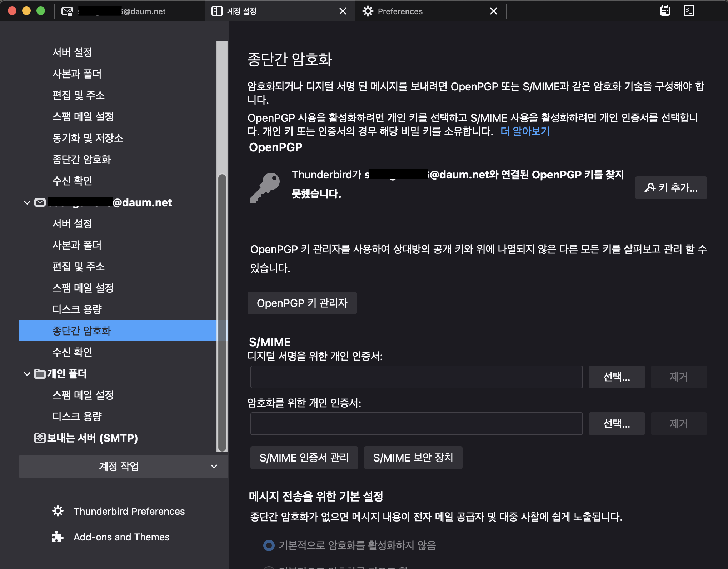This screenshot has width=728, height=569.
Task: Open S/MIME 인증서 관리
Action: pyautogui.click(x=304, y=457)
